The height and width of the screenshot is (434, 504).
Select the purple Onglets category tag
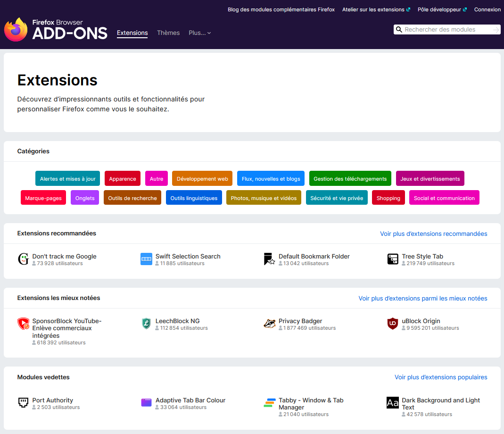85,198
